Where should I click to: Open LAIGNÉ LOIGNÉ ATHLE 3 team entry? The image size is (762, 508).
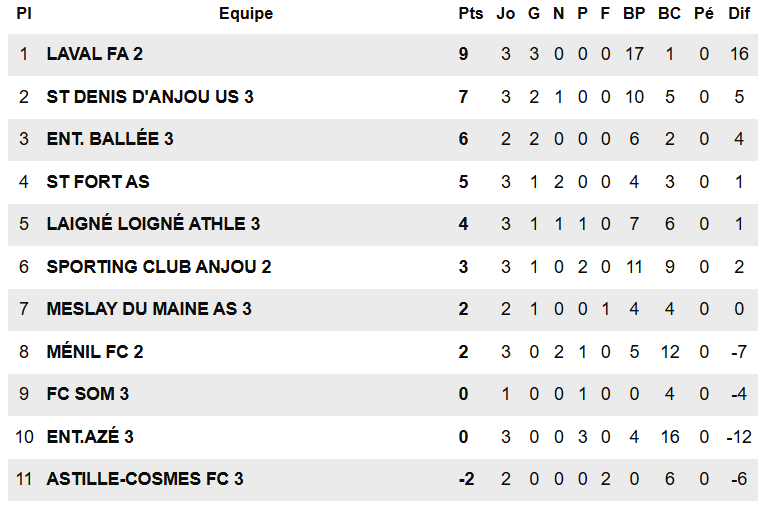pyautogui.click(x=153, y=224)
